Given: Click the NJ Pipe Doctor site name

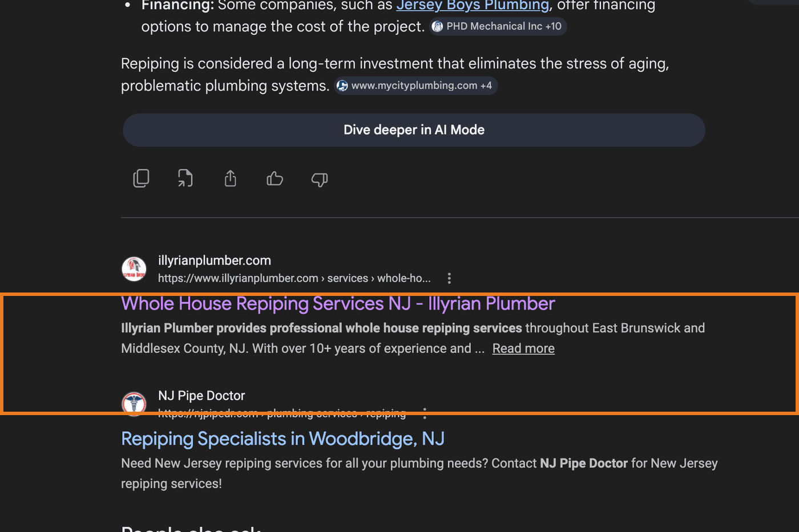Looking at the screenshot, I should (201, 396).
